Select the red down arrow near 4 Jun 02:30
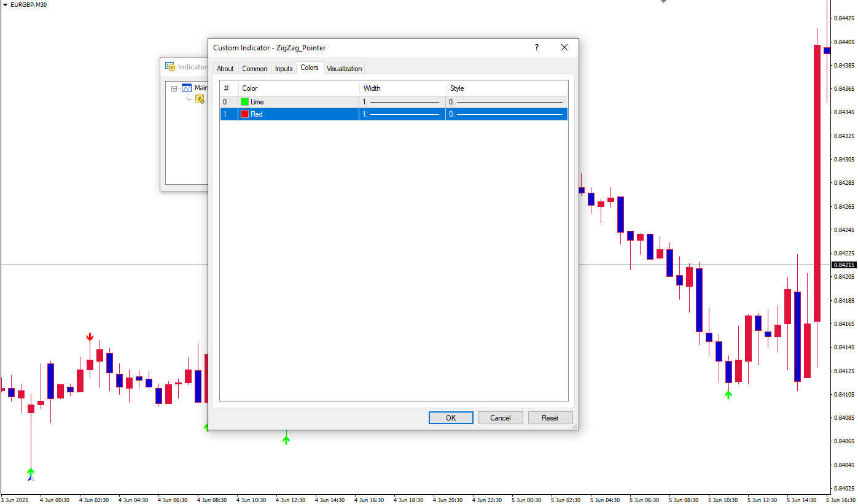The image size is (858, 504). click(x=90, y=336)
